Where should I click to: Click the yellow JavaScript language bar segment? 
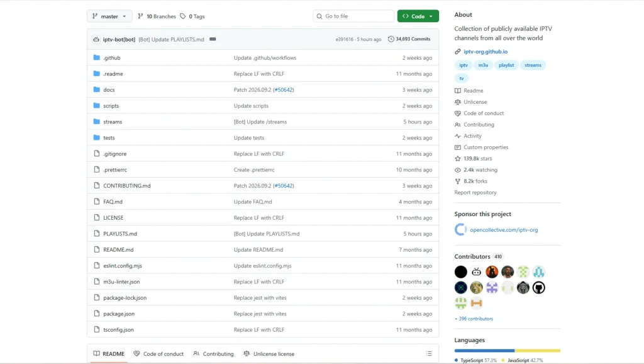click(x=538, y=350)
